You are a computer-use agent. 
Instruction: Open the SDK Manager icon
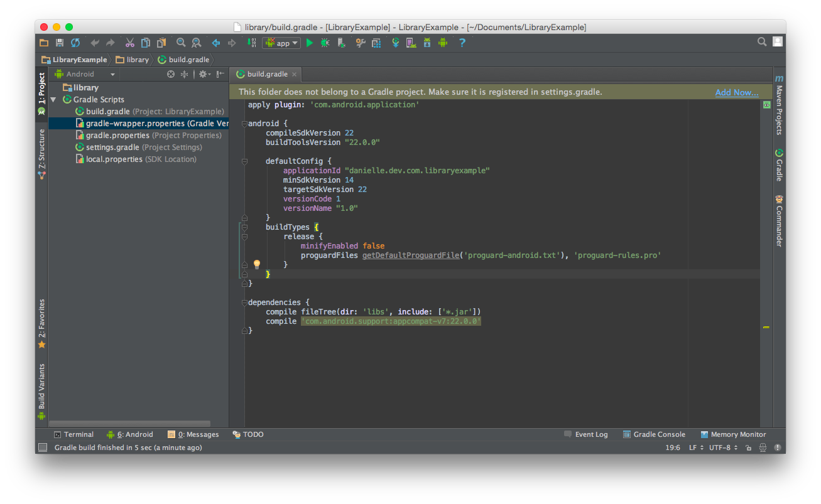point(427,43)
